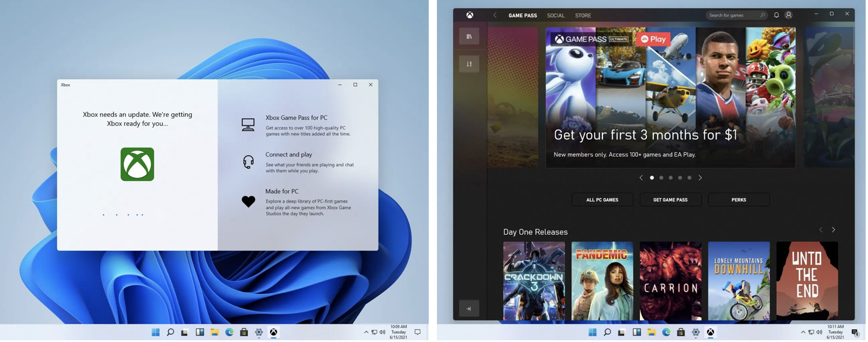
Task: Open Start menu in the 10:09 AM taskbar
Action: click(156, 333)
